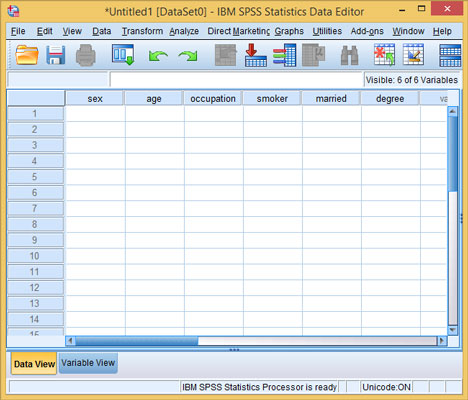The width and height of the screenshot is (468, 400).
Task: Click the smoker cell in row 7
Action: click(273, 209)
